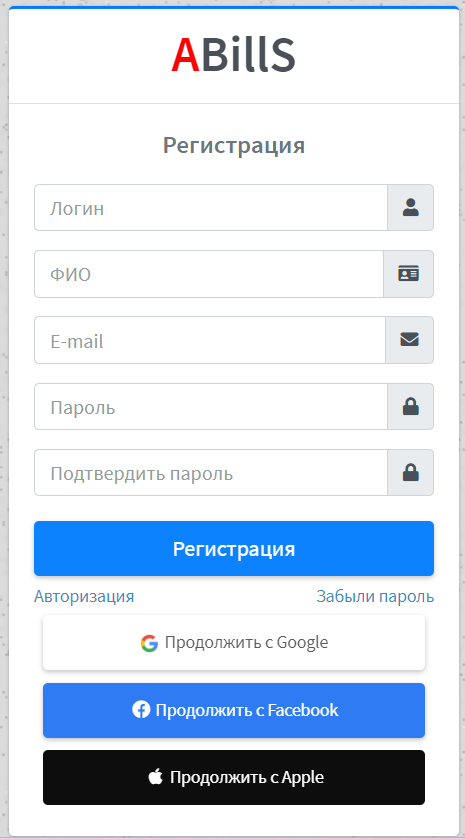
Task: Open the Авторизация link
Action: (x=84, y=596)
